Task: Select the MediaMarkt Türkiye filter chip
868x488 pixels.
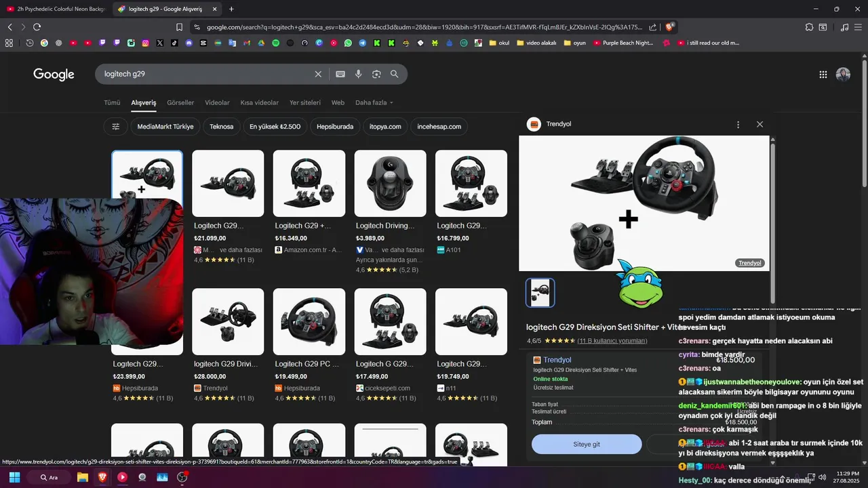Action: [x=165, y=127]
